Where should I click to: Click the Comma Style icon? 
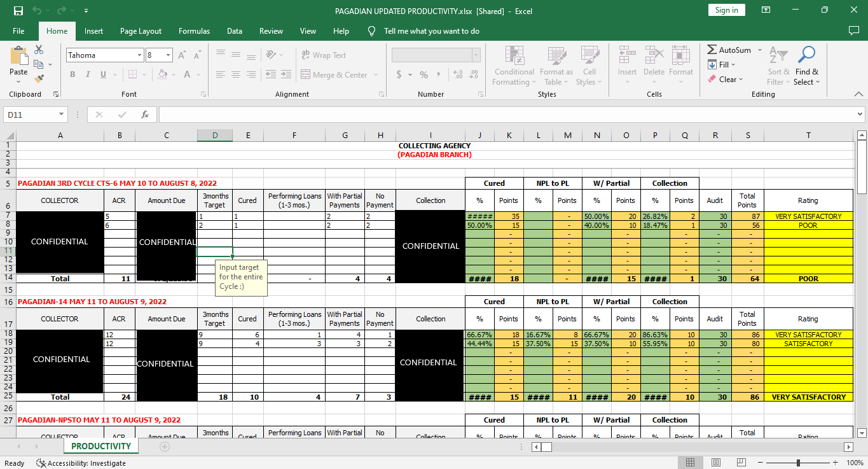pyautogui.click(x=439, y=74)
